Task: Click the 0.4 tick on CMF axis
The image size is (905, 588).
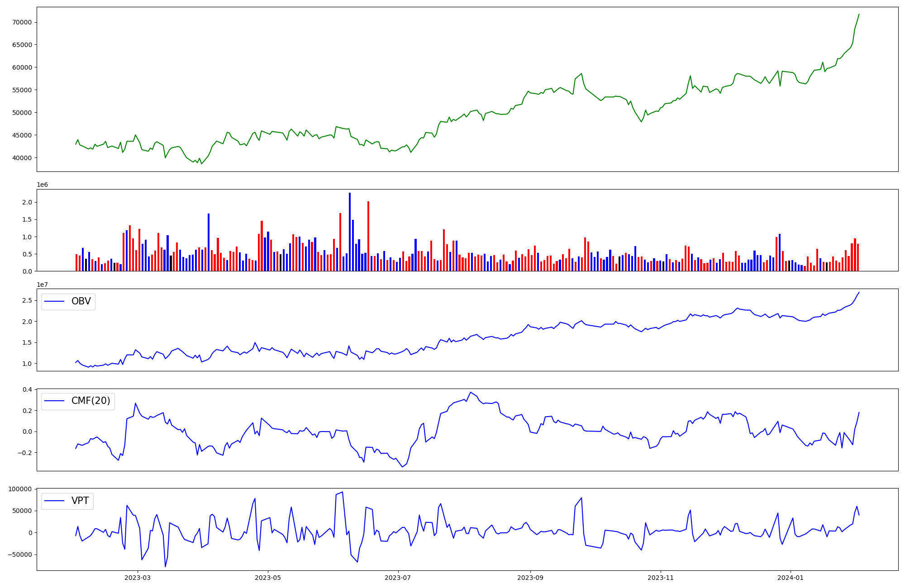Action: (x=27, y=389)
